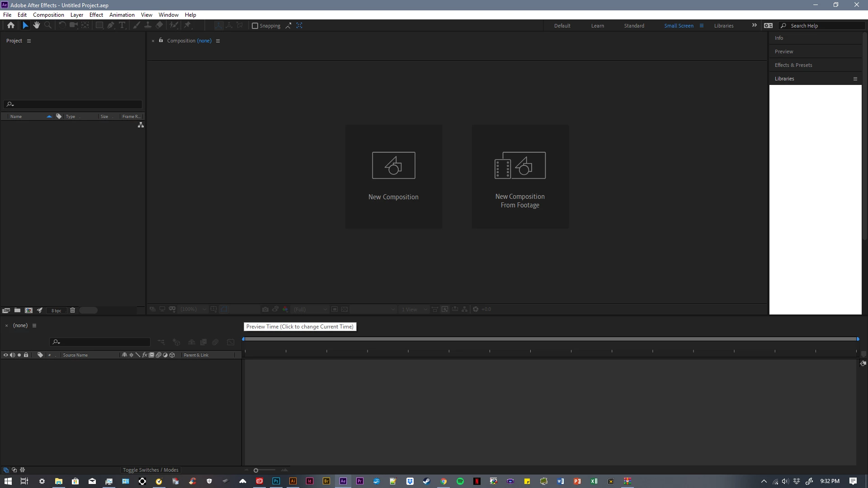The width and height of the screenshot is (868, 488).
Task: Open the Project panel hamburger menu
Action: [29, 41]
